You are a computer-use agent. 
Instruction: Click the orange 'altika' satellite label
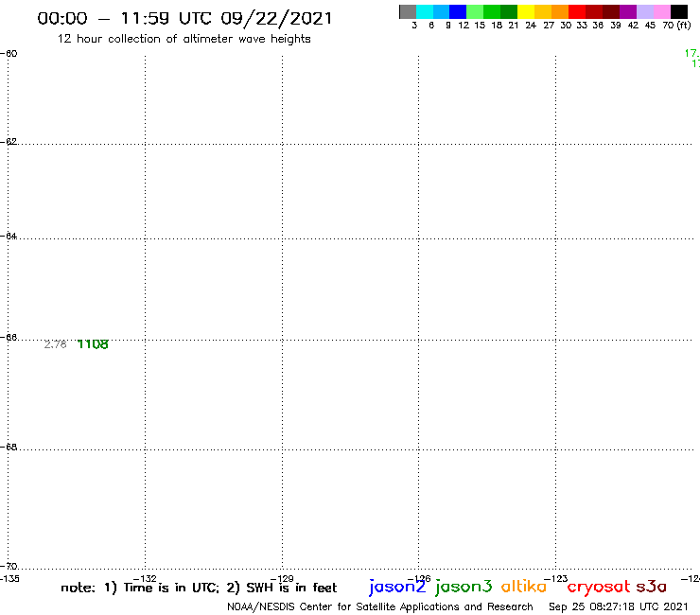coord(524,586)
